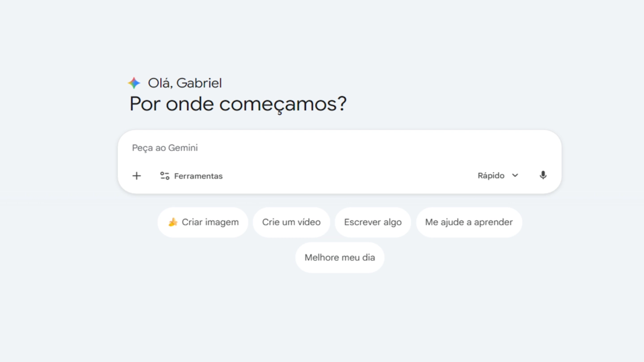Click the Olá, Gabriel greeting text
The height and width of the screenshot is (362, 644).
pos(185,83)
